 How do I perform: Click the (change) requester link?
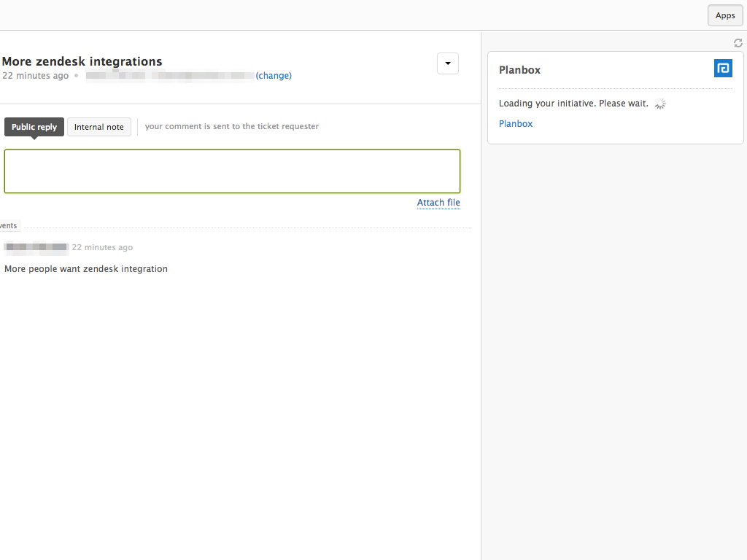click(274, 76)
